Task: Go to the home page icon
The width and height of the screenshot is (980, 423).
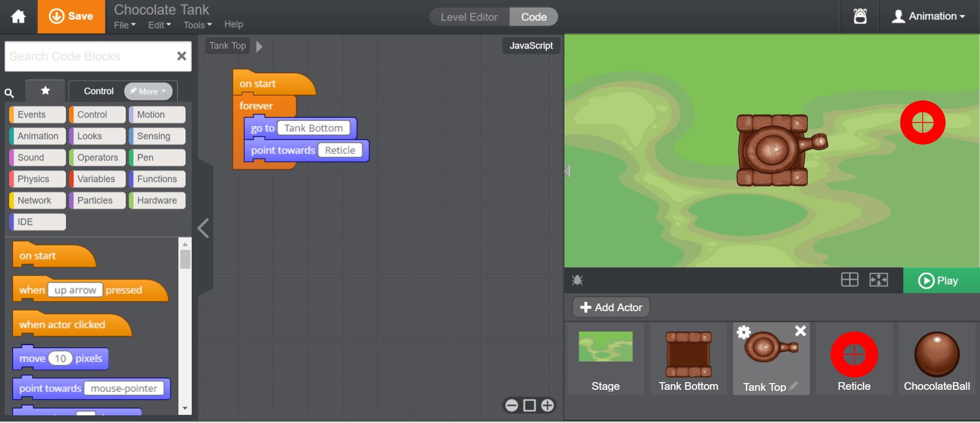Action: pos(18,17)
